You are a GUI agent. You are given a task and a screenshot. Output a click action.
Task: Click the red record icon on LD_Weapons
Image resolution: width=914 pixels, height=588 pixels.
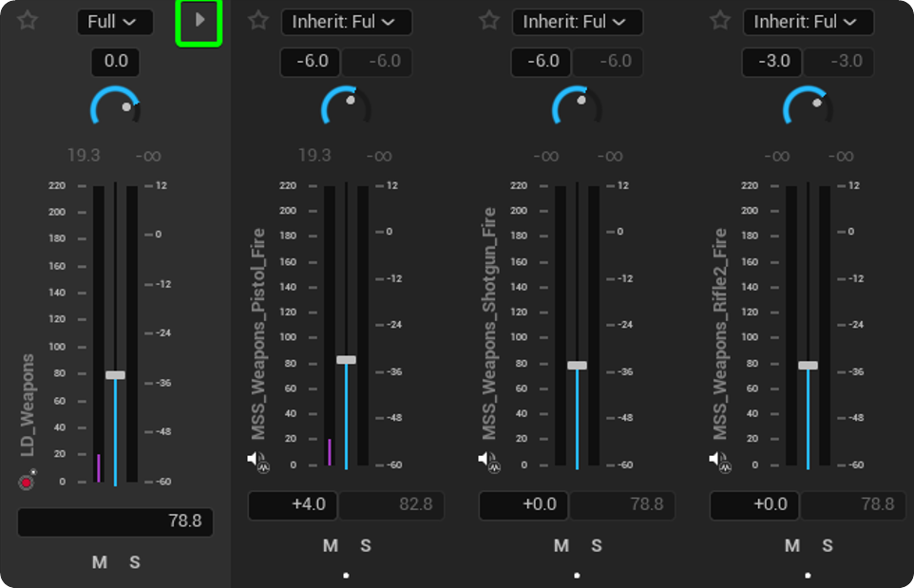(27, 482)
